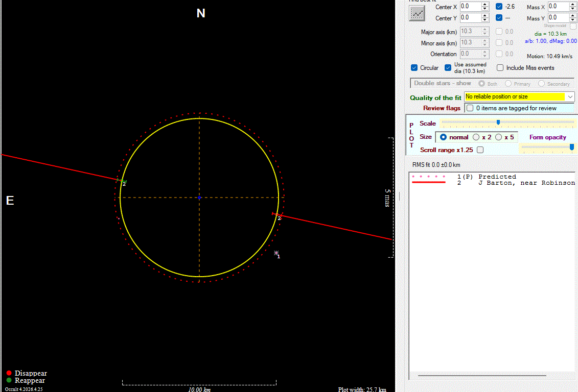Screen dimensions: 578x392
Task: Click the 'Plot width: 25.7 km' text
Action: tap(362, 389)
